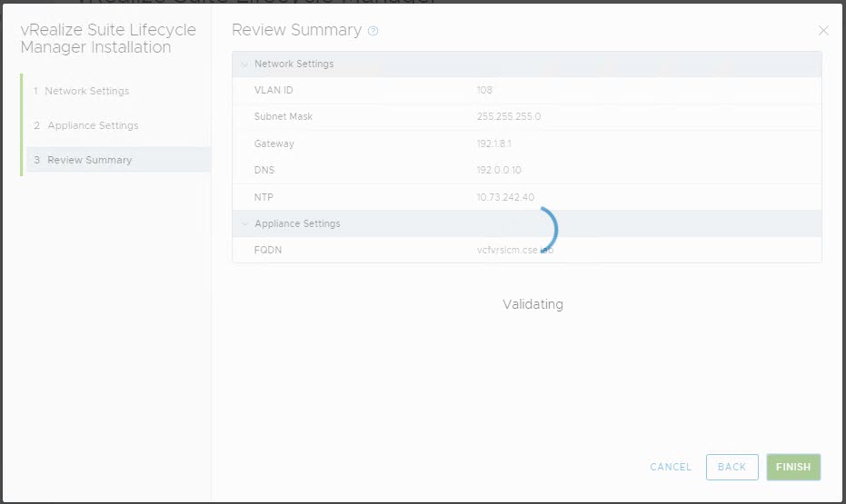This screenshot has height=504, width=846.
Task: Go to step 2 Appliance Settings
Action: (x=85, y=125)
